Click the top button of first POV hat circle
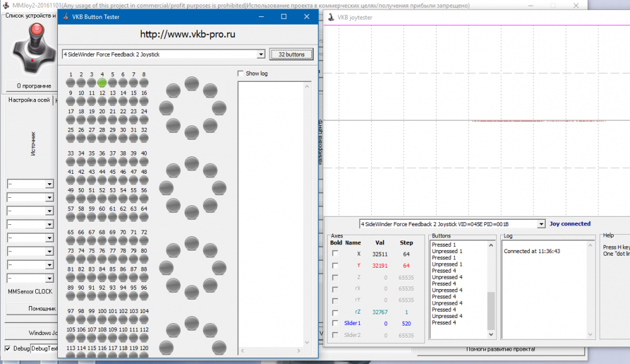This screenshot has width=630, height=364. [192, 82]
